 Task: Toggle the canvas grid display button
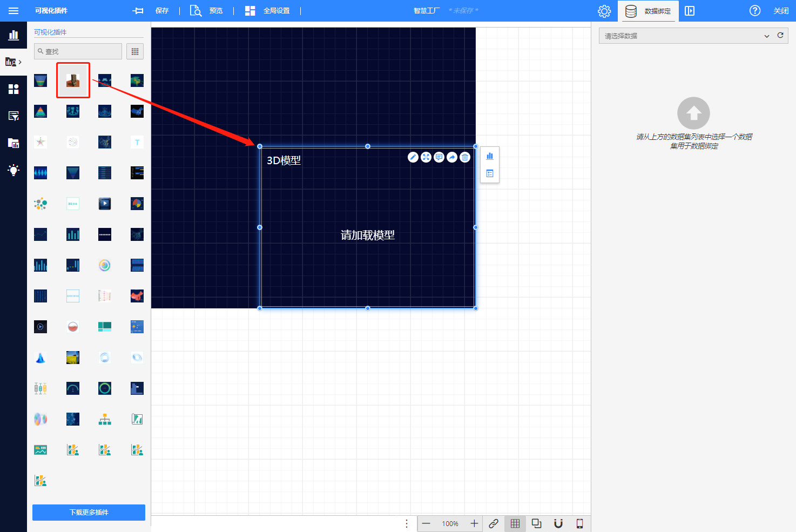[515, 523]
